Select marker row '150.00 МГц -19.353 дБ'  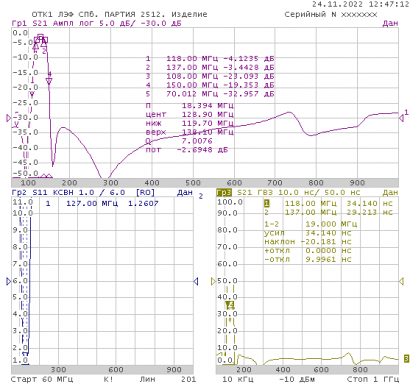[210, 85]
